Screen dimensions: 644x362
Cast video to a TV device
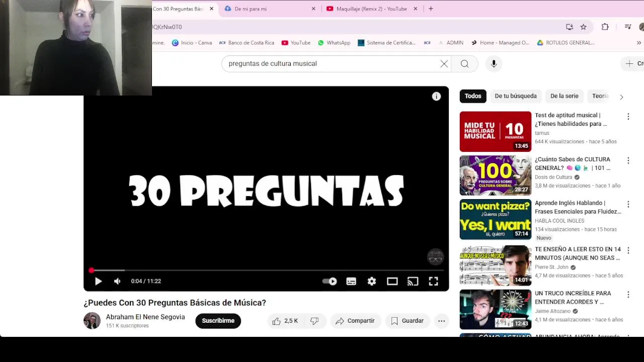coord(413,282)
